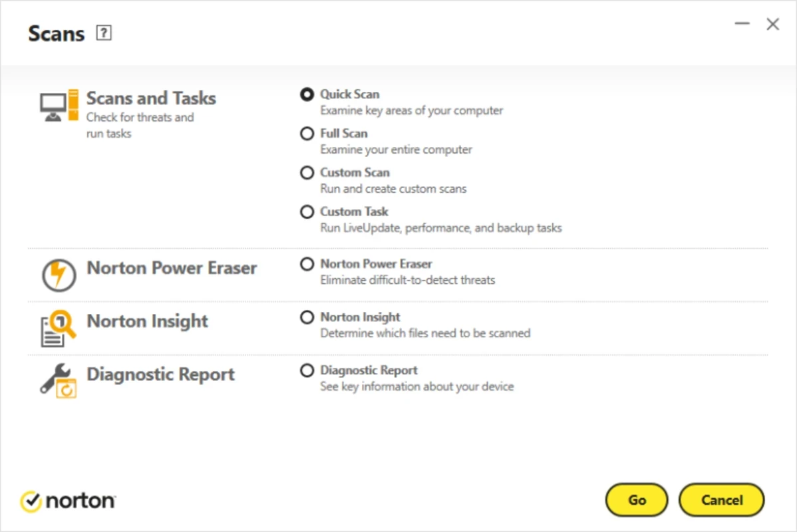Click the Scans and Tasks heading
797x532 pixels.
click(x=151, y=98)
